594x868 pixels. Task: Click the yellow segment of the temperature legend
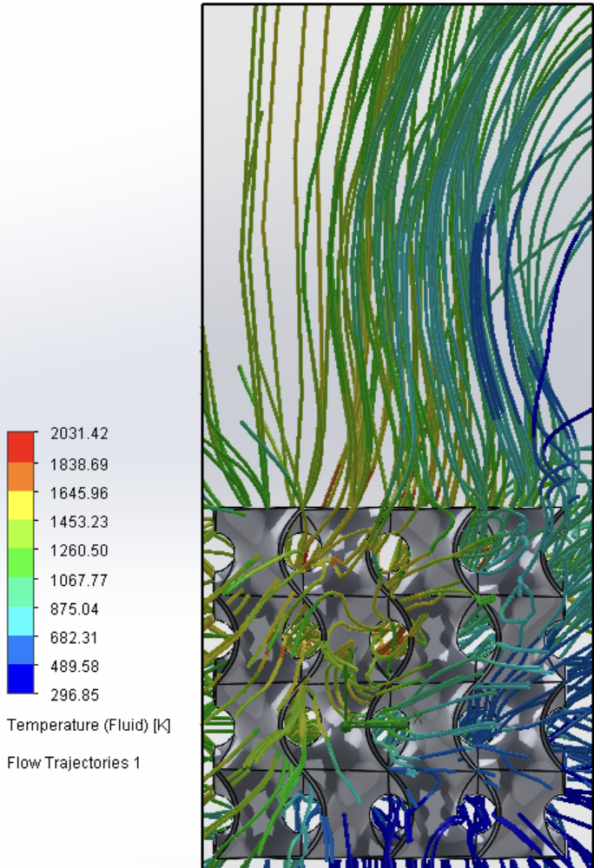click(21, 505)
